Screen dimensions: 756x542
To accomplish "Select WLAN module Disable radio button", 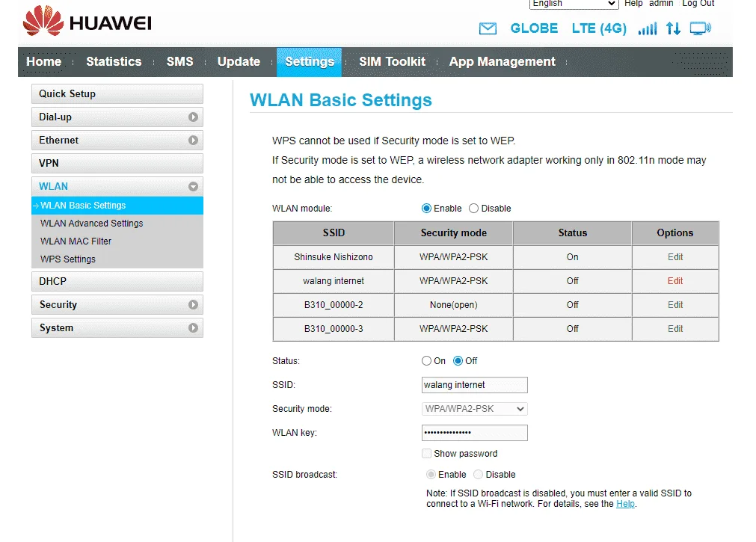I will click(x=473, y=209).
